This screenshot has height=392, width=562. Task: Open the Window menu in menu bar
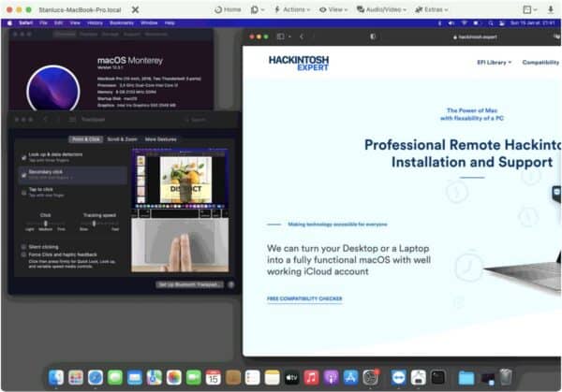pyautogui.click(x=149, y=22)
